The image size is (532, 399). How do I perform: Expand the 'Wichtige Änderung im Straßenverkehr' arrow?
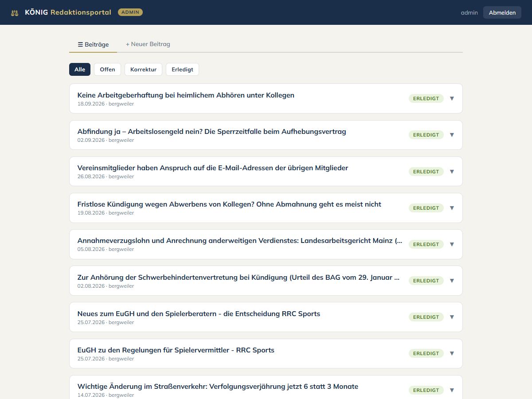[x=452, y=390]
